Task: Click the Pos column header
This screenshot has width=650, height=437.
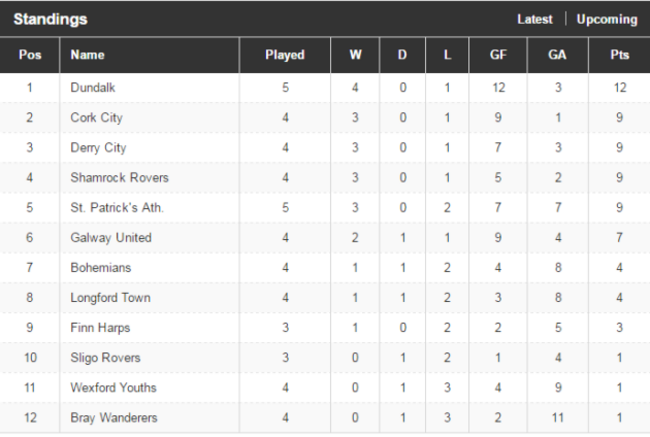Action: (30, 55)
